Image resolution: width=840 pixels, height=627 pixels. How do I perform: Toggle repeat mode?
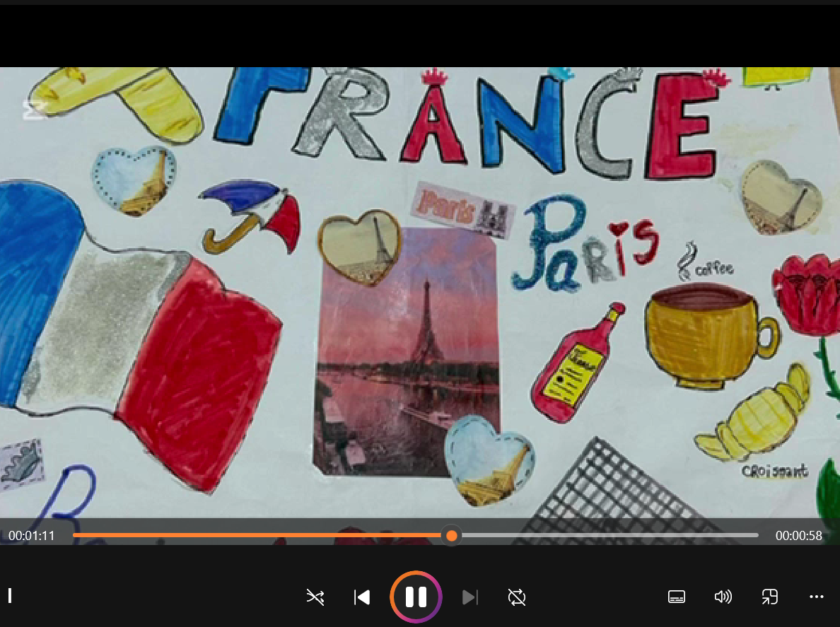coord(517,598)
